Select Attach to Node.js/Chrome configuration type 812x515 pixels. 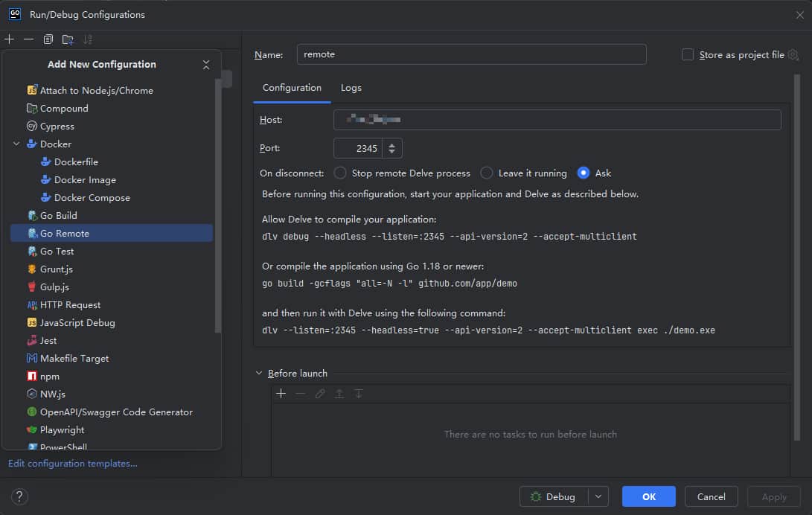112,91
